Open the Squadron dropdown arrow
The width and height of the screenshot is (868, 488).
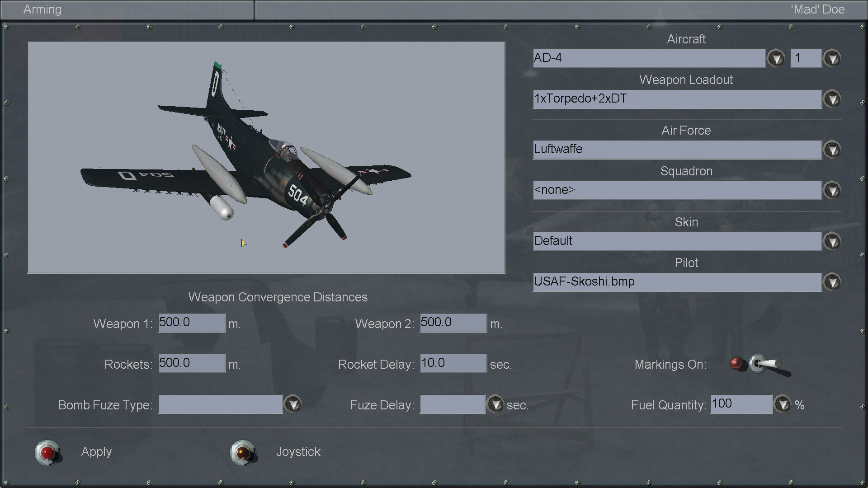click(x=832, y=191)
